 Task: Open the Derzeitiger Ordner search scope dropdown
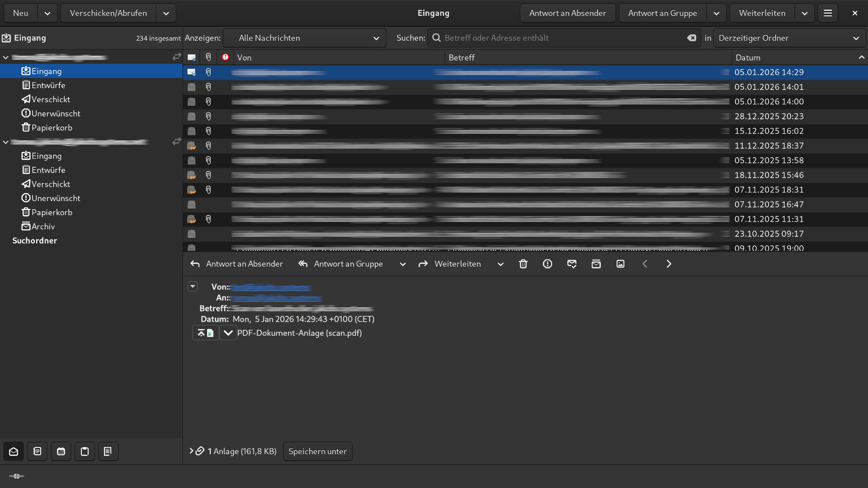tap(789, 38)
